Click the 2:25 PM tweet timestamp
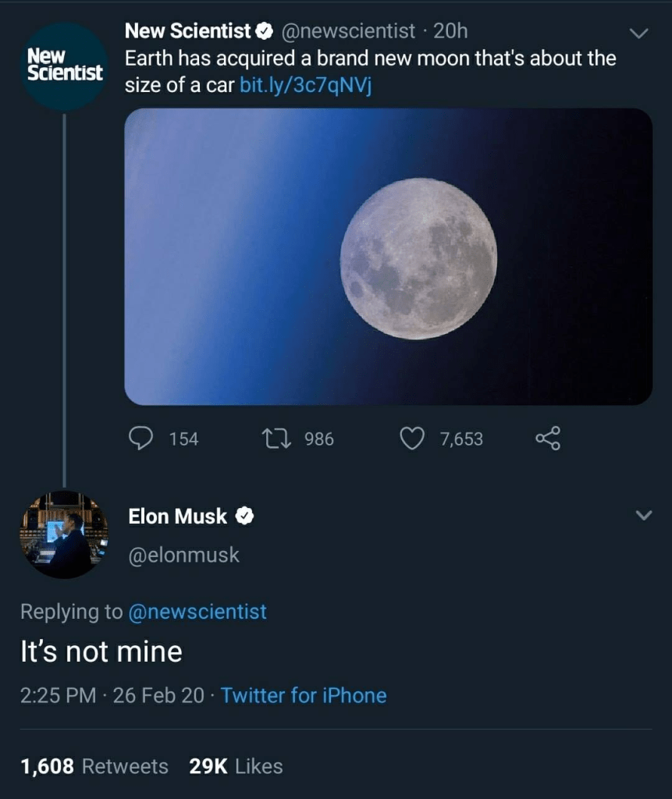Screen dimensions: 672x799 (58, 695)
